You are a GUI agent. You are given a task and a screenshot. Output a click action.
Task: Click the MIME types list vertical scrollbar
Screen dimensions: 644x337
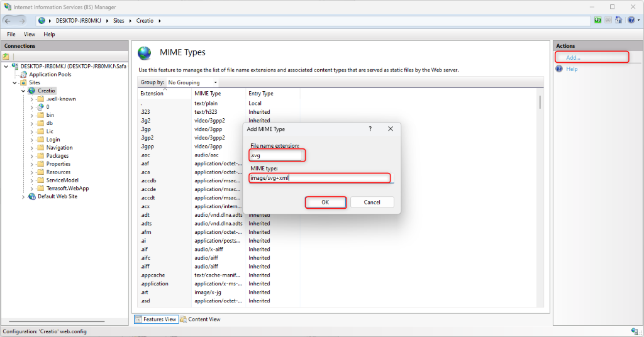540,102
